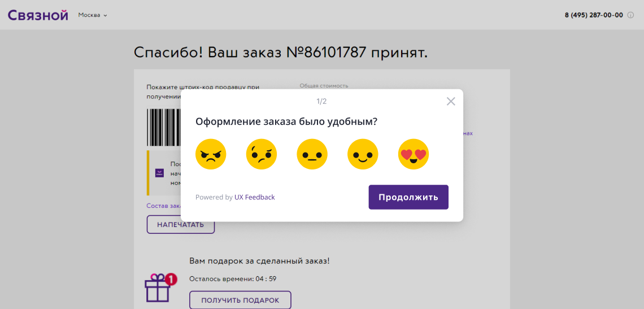Open the Москва city dropdown

[x=93, y=15]
